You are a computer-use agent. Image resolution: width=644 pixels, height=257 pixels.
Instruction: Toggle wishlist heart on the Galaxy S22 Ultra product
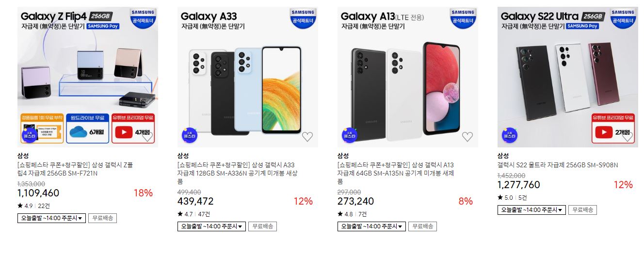(x=628, y=137)
